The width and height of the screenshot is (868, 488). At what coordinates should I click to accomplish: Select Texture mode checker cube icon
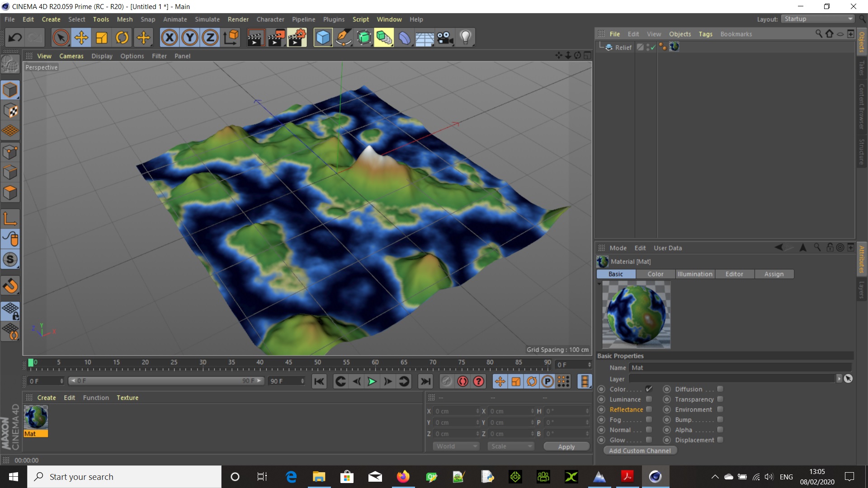tap(10, 111)
